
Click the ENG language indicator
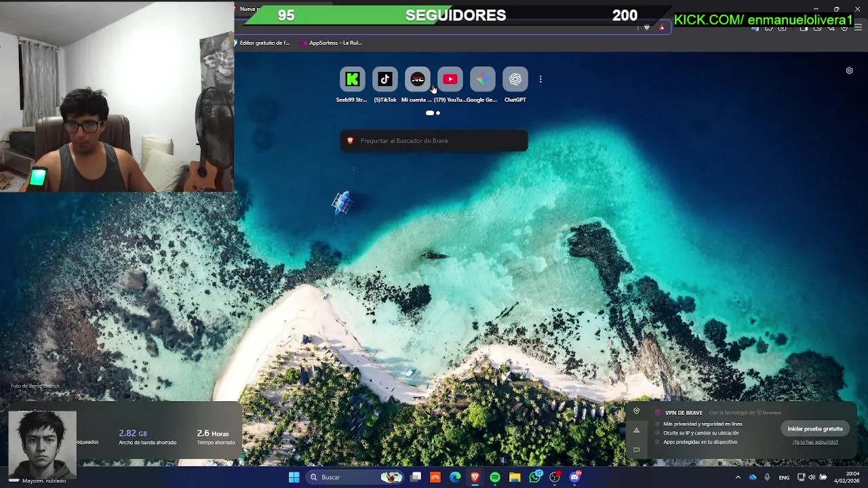pyautogui.click(x=784, y=477)
